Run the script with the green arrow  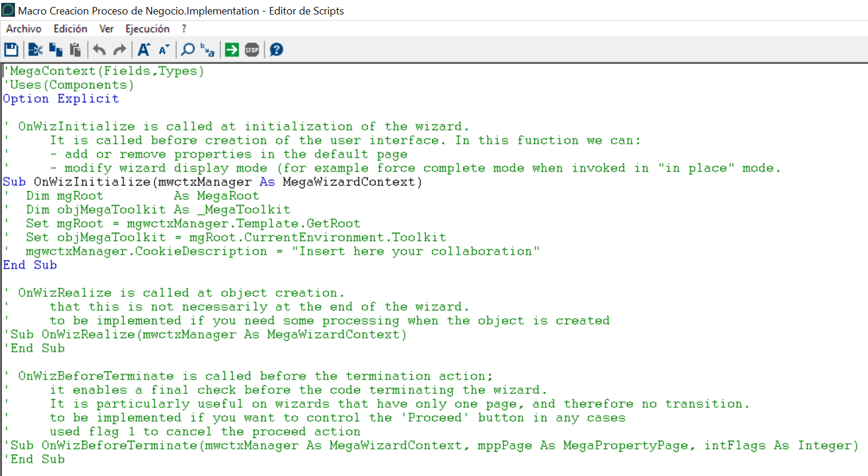(232, 50)
